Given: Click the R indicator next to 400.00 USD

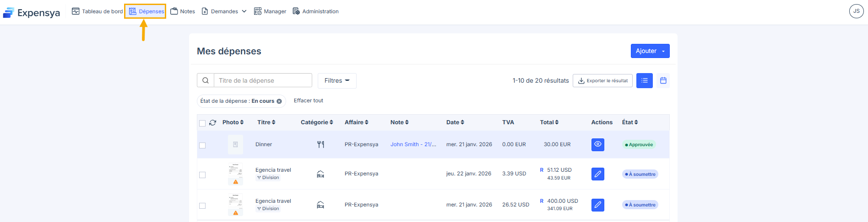Looking at the screenshot, I should tap(542, 201).
